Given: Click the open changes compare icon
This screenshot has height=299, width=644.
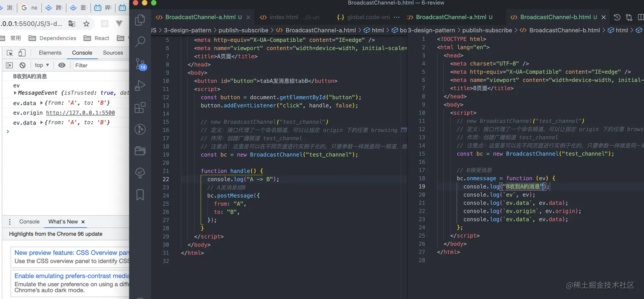Looking at the screenshot, I should (629, 17).
